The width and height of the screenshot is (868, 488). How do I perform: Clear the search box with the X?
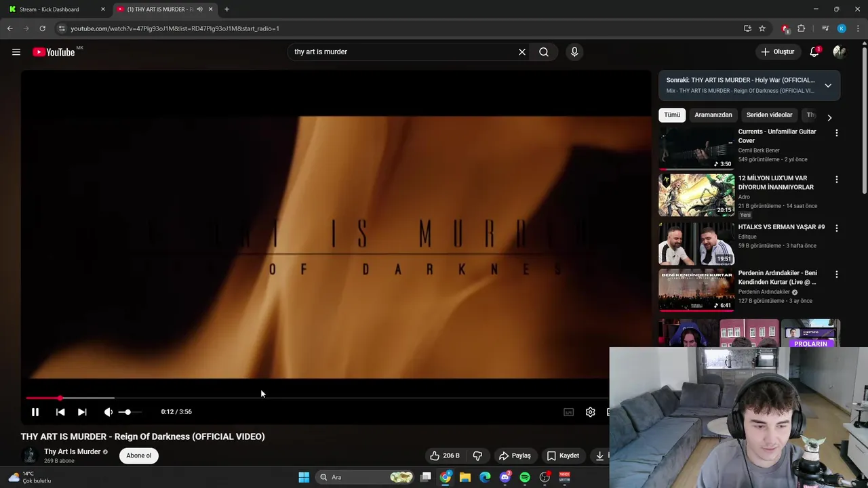coord(522,52)
